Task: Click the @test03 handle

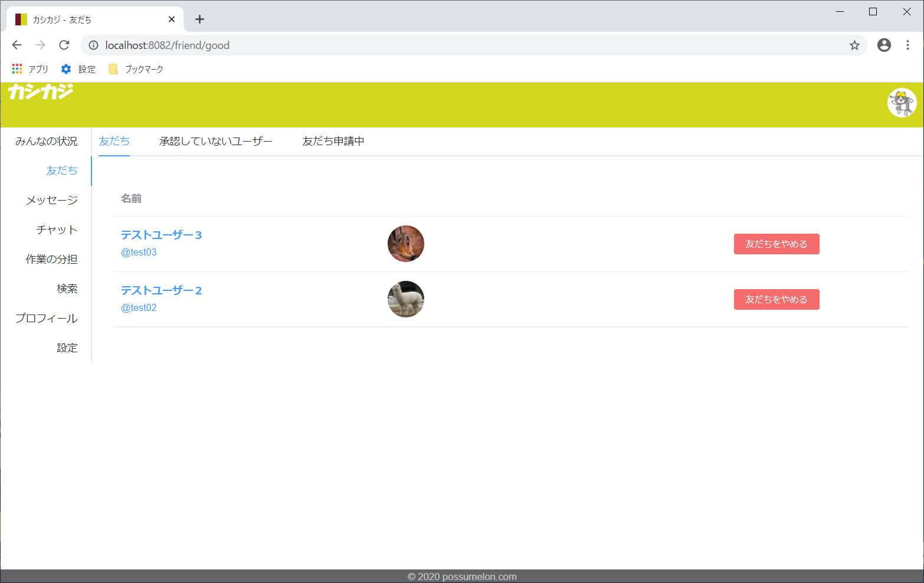Action: pos(139,252)
